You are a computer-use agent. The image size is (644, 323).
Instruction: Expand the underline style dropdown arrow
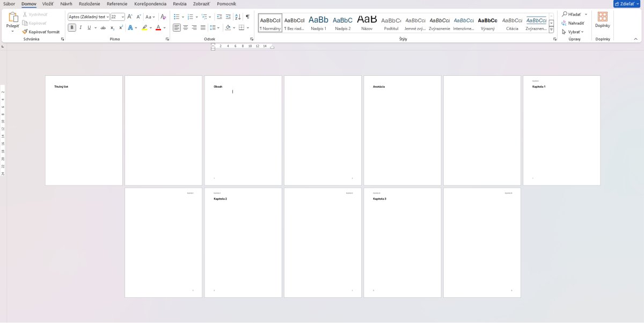[x=96, y=27]
